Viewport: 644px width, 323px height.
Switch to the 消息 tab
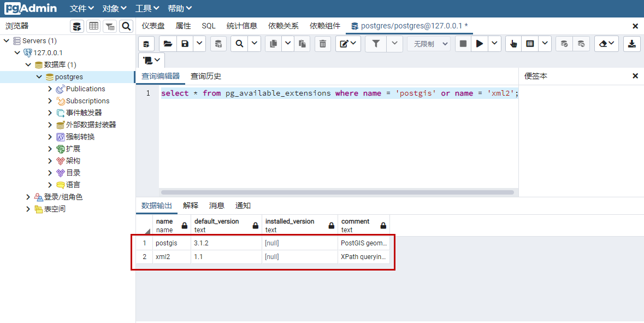(216, 205)
